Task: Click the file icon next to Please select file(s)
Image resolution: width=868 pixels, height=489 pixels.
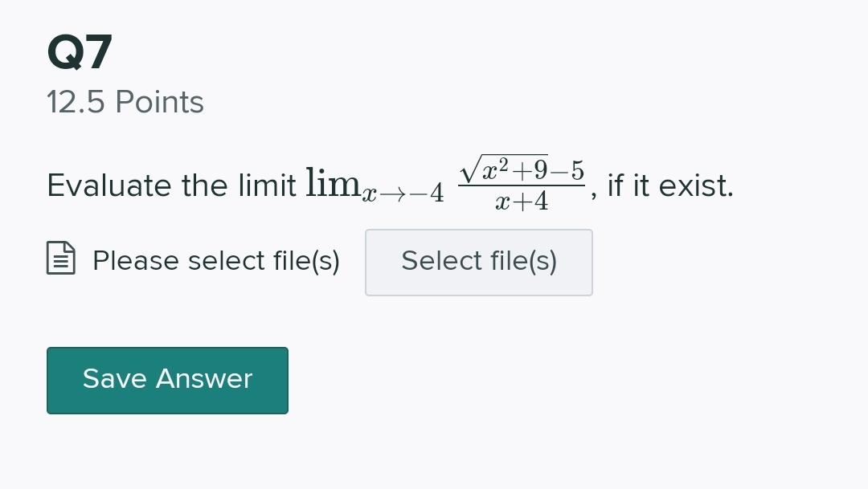Action: (x=59, y=259)
